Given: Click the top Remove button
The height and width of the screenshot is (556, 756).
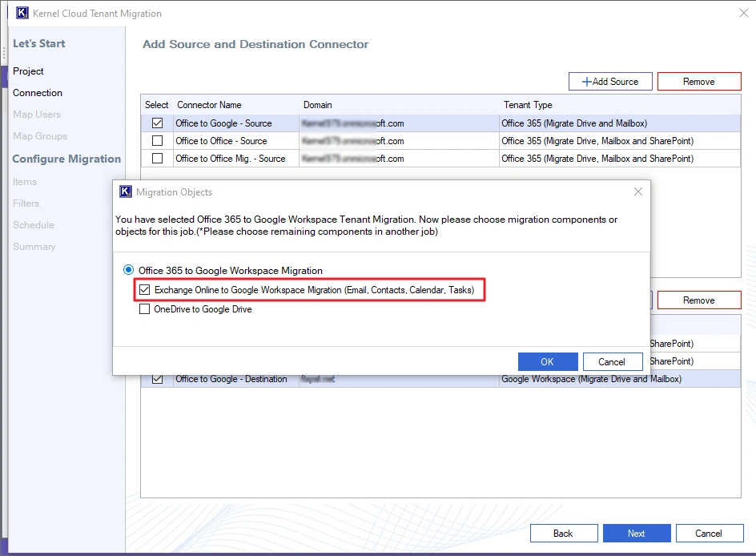Looking at the screenshot, I should pyautogui.click(x=699, y=81).
